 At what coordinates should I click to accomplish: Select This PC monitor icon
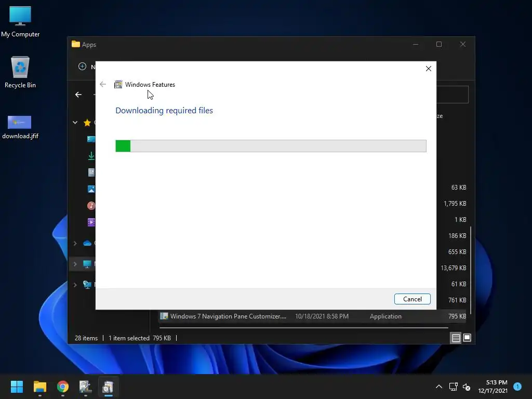coord(87,264)
